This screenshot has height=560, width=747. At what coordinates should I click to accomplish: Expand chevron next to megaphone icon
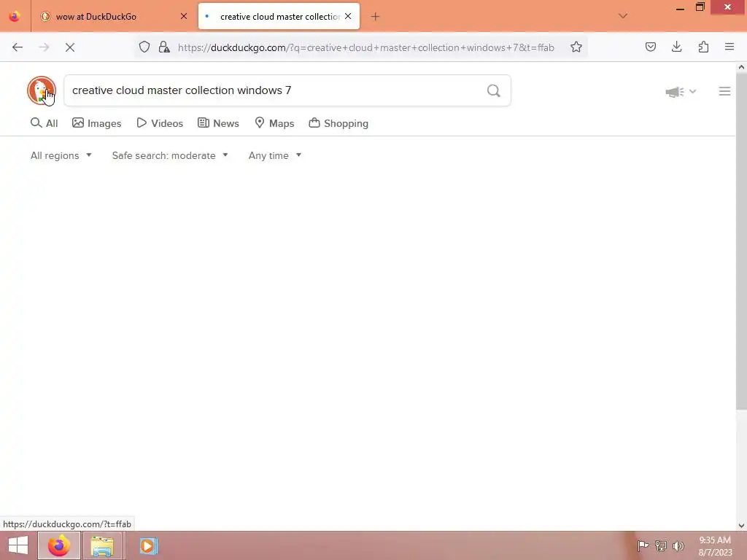point(693,91)
